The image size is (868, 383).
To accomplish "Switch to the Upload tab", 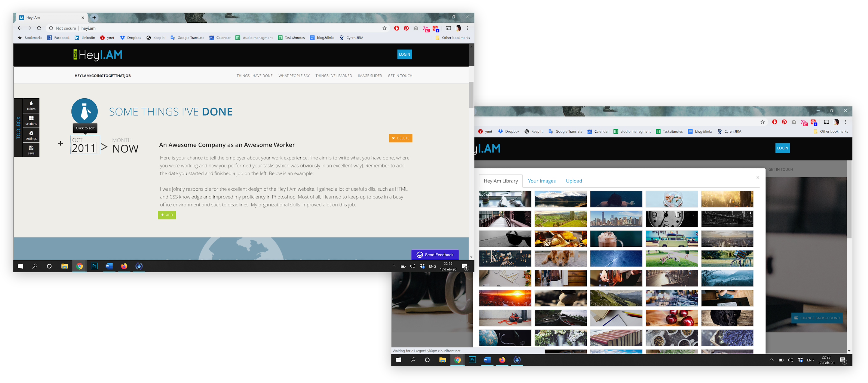I will coord(574,181).
